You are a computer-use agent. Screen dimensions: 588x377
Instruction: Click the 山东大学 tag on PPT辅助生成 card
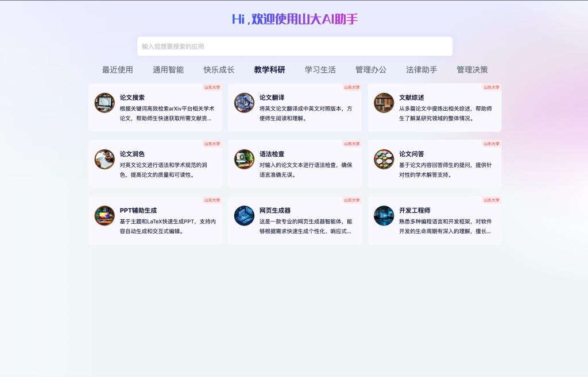(212, 200)
